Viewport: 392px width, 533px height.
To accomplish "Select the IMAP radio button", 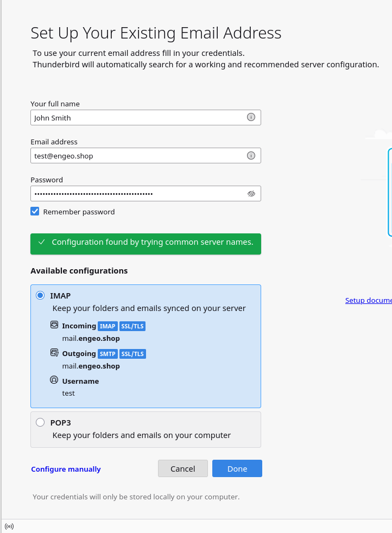I will click(40, 296).
